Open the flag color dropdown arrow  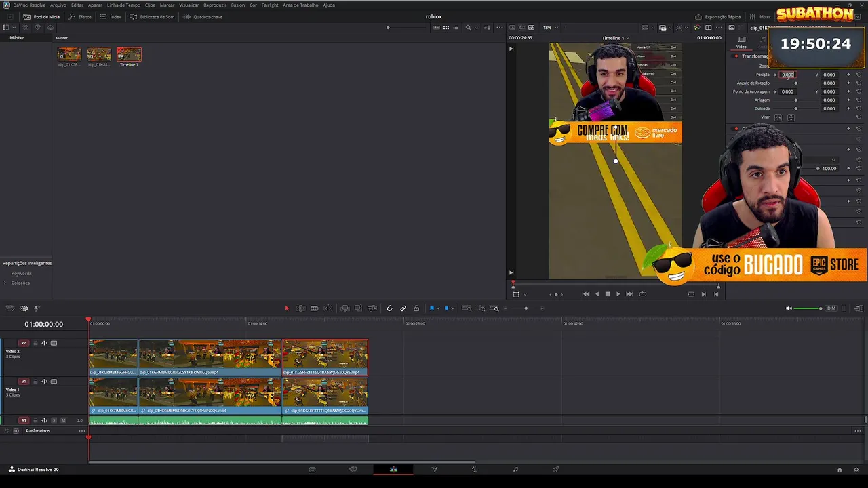pos(437,308)
